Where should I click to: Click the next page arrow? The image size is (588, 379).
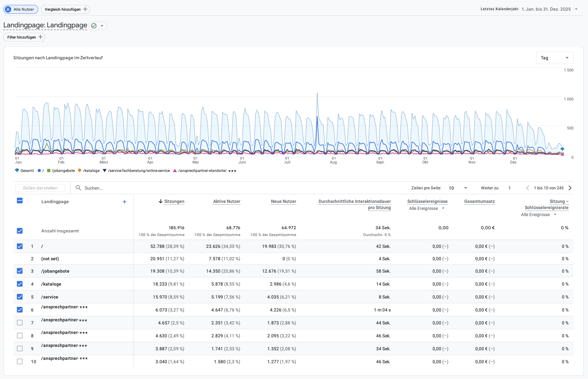(570, 188)
